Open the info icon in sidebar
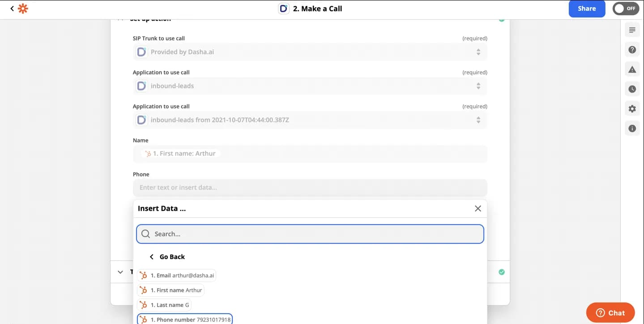The image size is (644, 324). (x=632, y=129)
